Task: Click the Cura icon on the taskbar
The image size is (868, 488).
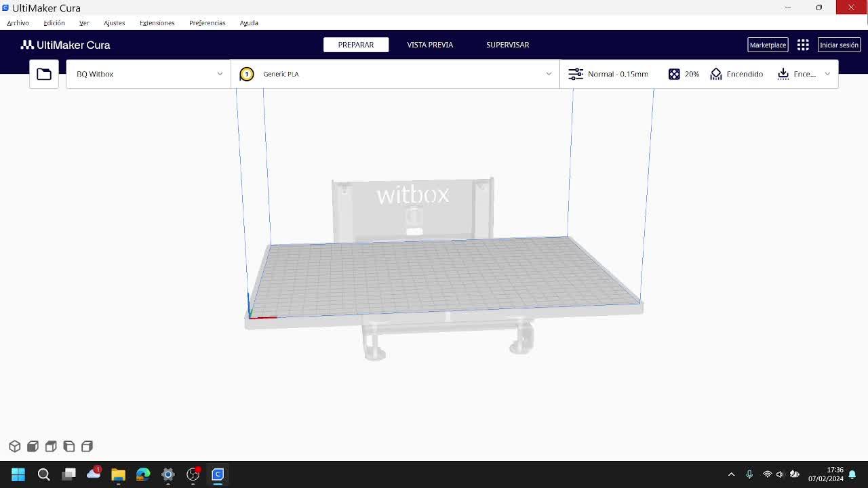Action: [x=218, y=474]
